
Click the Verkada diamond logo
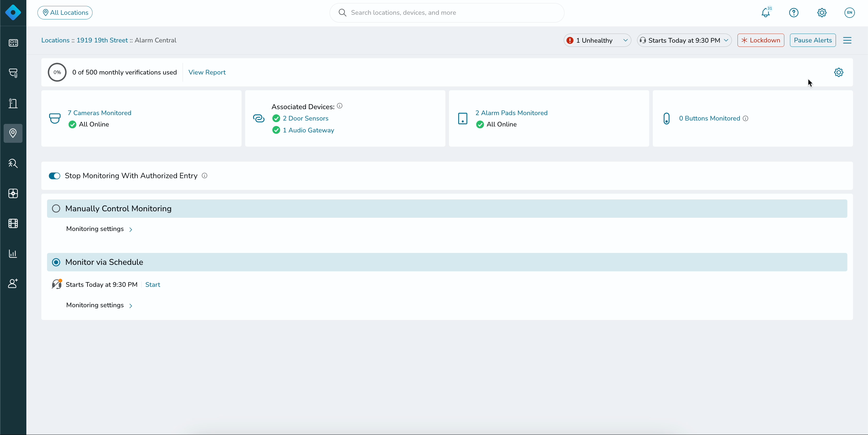click(13, 12)
